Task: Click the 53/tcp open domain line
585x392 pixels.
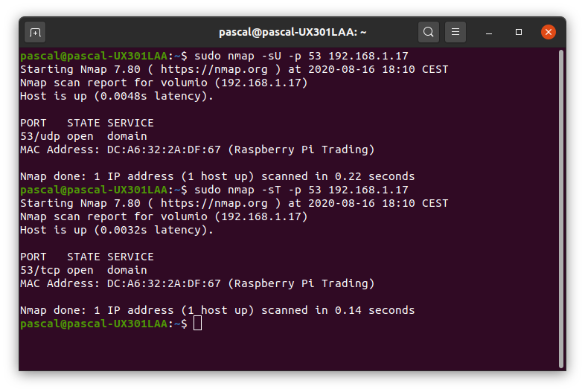Action: tap(83, 270)
